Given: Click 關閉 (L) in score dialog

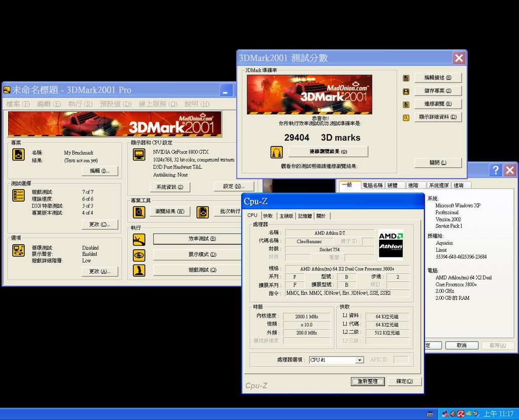Looking at the screenshot, I should [x=438, y=163].
